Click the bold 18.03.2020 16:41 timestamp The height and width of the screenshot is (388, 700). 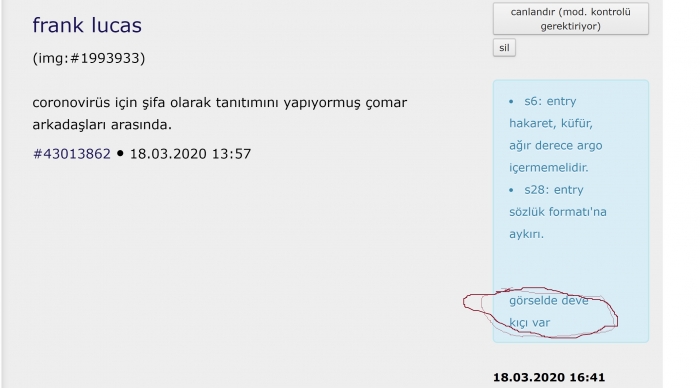pyautogui.click(x=549, y=377)
